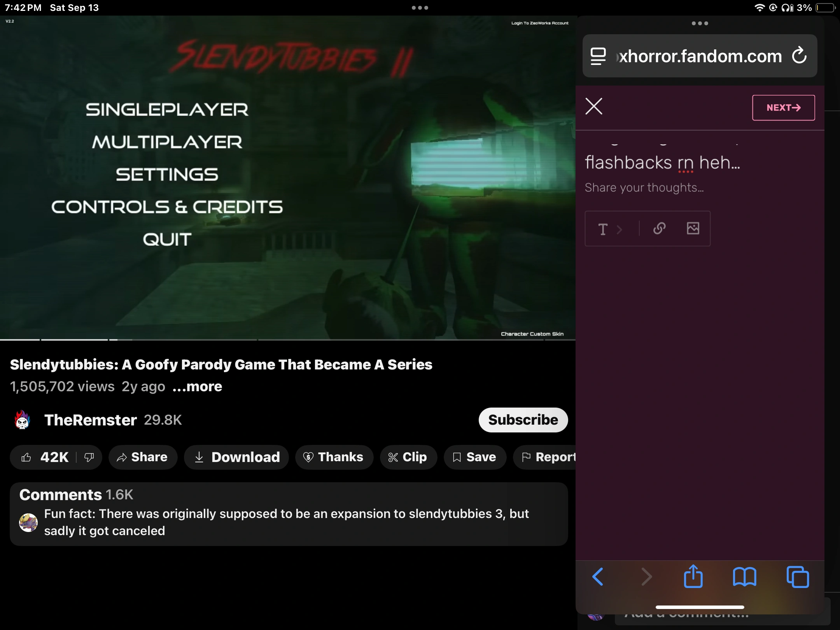The image size is (840, 630).
Task: Expand video description with ...more
Action: coord(197,387)
